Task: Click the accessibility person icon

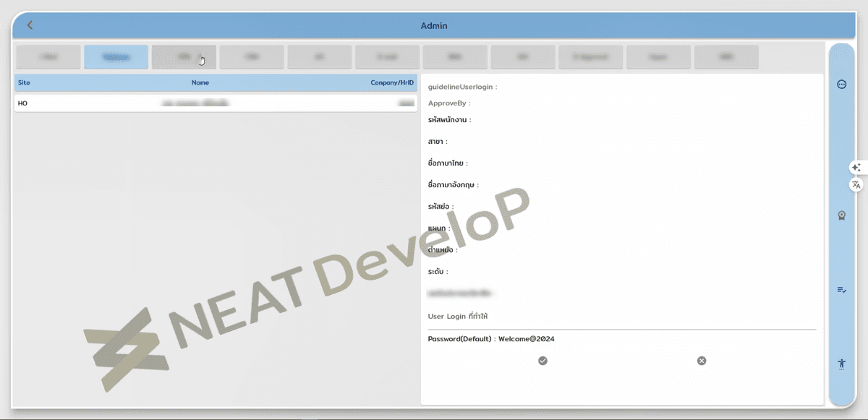Action: 841,364
